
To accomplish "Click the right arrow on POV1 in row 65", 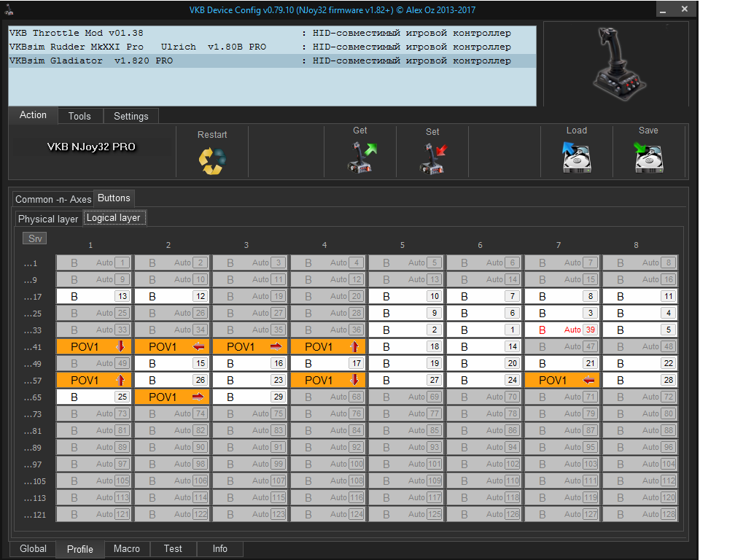I will click(198, 397).
